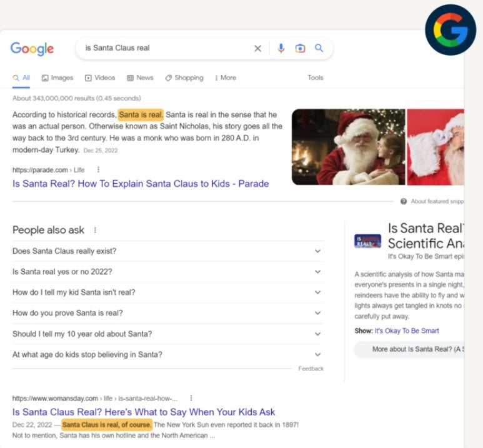Click the About featured snippets question icon
Image resolution: width=483 pixels, height=448 pixels.
pos(404,202)
